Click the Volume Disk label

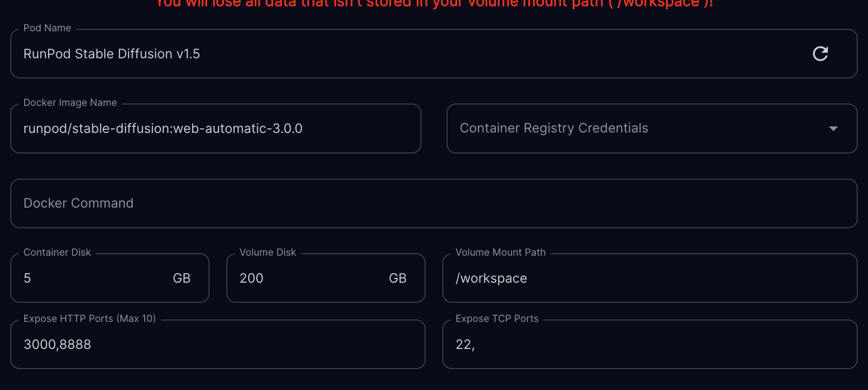267,252
